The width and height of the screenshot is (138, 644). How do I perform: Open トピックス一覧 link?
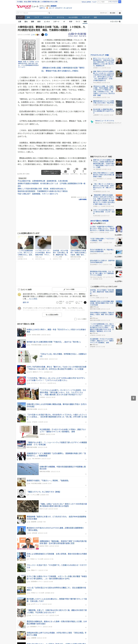tap(115, 21)
